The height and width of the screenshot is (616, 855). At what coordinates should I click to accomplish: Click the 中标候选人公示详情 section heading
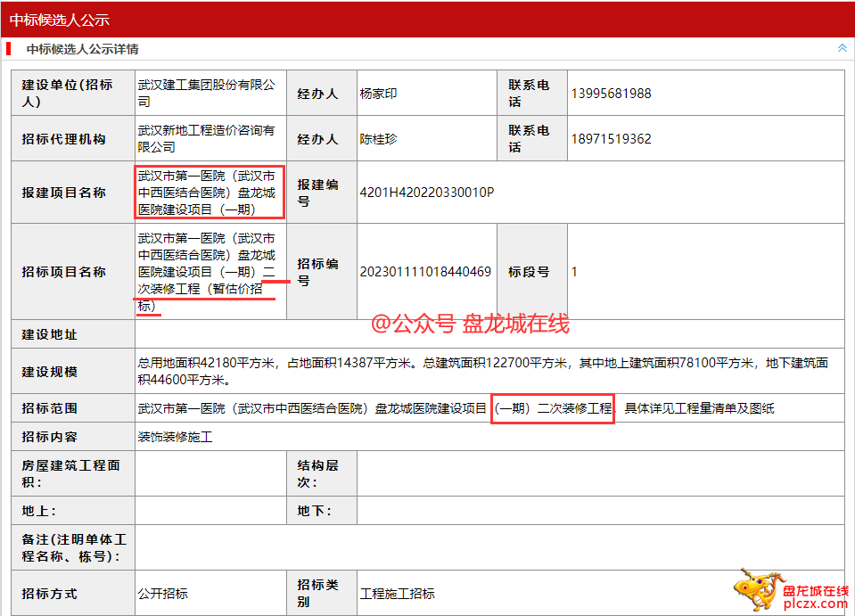tap(82, 49)
